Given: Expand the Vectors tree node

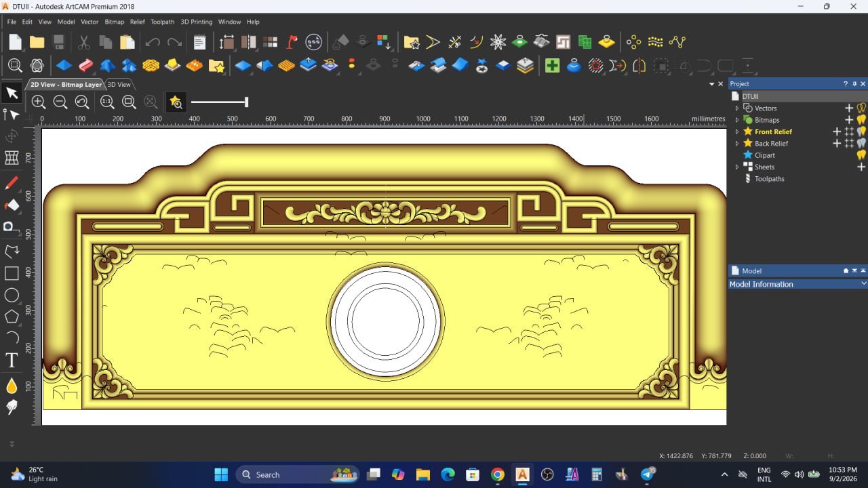Looking at the screenshot, I should click(x=737, y=108).
